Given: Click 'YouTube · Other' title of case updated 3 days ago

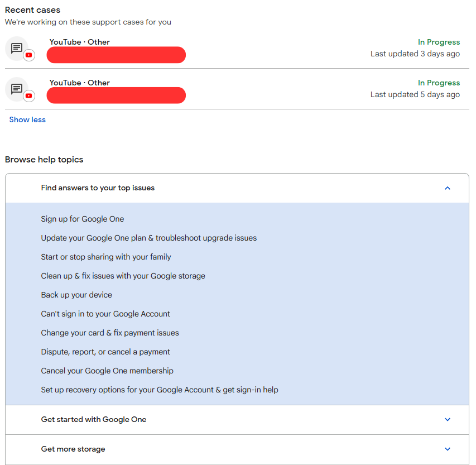Looking at the screenshot, I should pos(80,42).
